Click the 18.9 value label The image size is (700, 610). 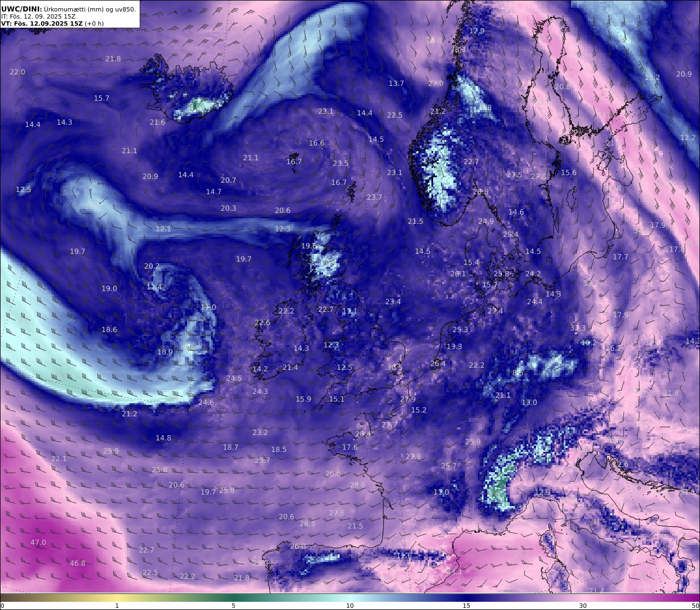point(165,352)
